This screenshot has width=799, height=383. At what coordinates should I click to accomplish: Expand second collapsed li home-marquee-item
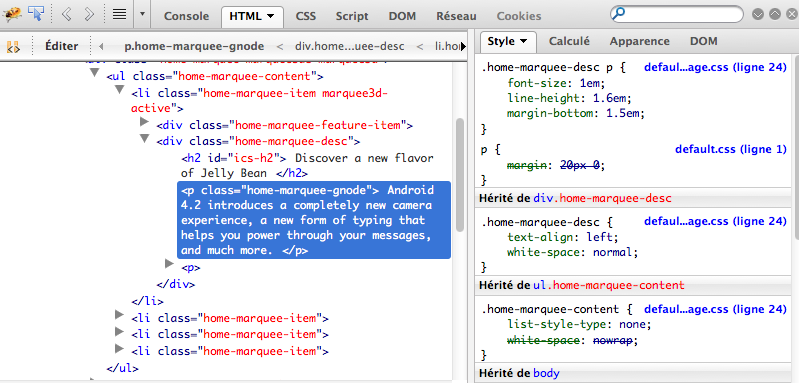(x=120, y=332)
